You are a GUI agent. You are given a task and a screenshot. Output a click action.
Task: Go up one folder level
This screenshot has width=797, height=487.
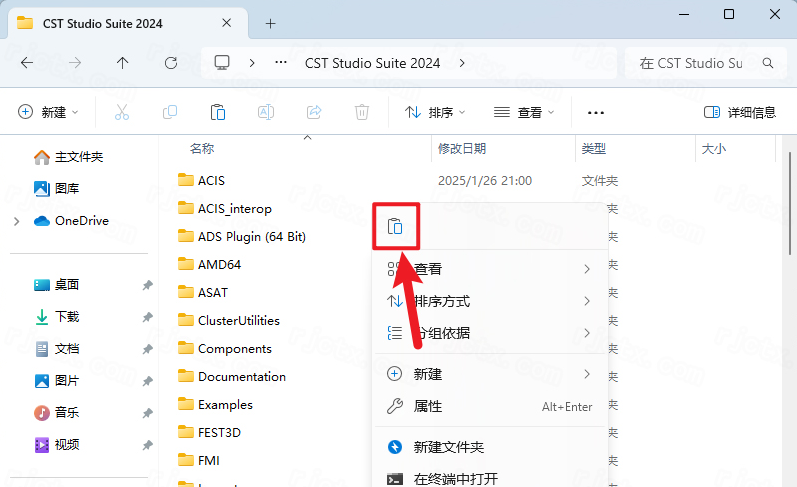coord(123,63)
